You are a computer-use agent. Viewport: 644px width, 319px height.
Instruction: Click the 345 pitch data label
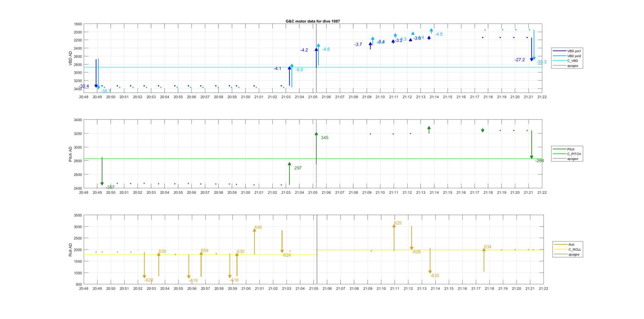click(325, 138)
